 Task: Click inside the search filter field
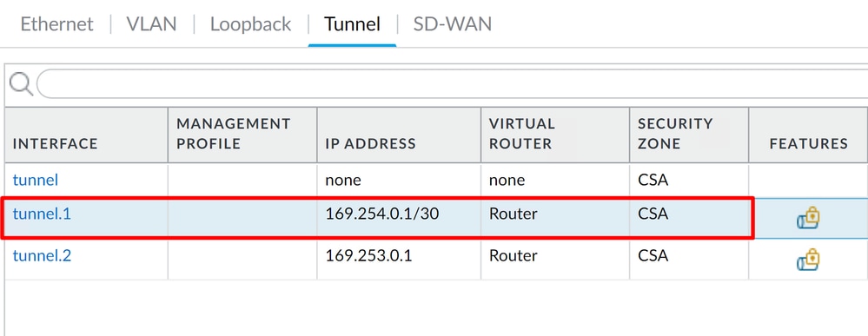[452, 84]
